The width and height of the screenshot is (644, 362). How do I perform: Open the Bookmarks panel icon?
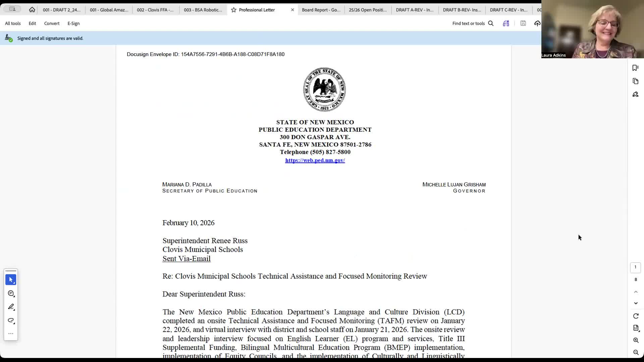point(635,68)
